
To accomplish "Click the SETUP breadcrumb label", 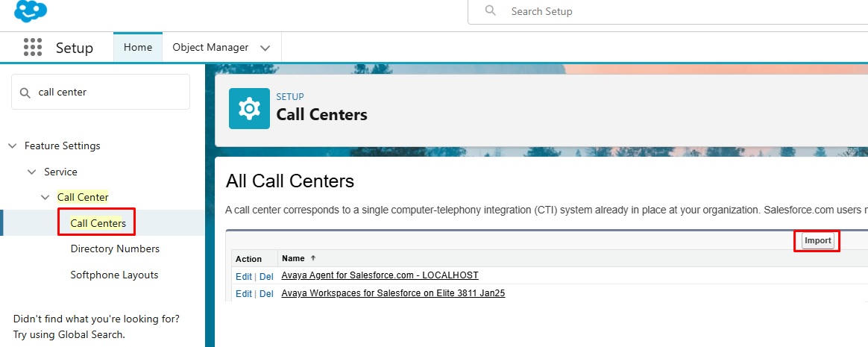I will click(x=290, y=96).
